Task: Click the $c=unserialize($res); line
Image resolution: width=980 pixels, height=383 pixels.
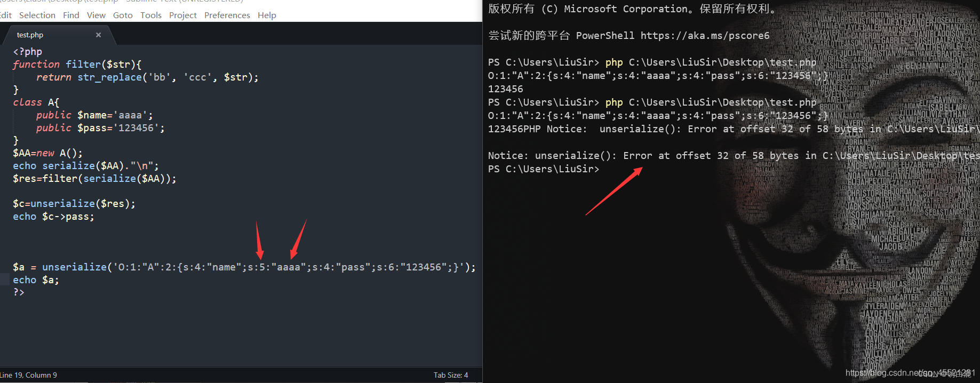Action: (x=74, y=204)
